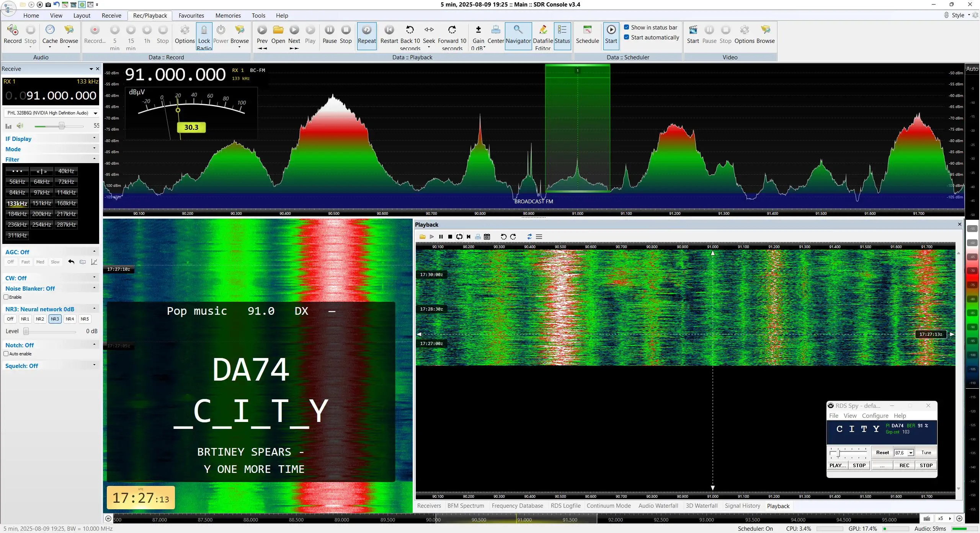This screenshot has width=980, height=533.
Task: Pause playback in the Playback panel toolbar
Action: tap(441, 237)
